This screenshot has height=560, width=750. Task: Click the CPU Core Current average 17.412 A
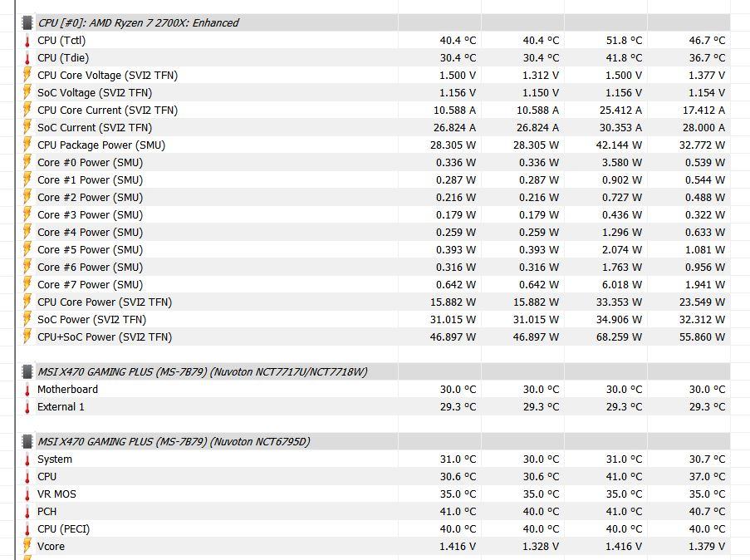tap(703, 110)
